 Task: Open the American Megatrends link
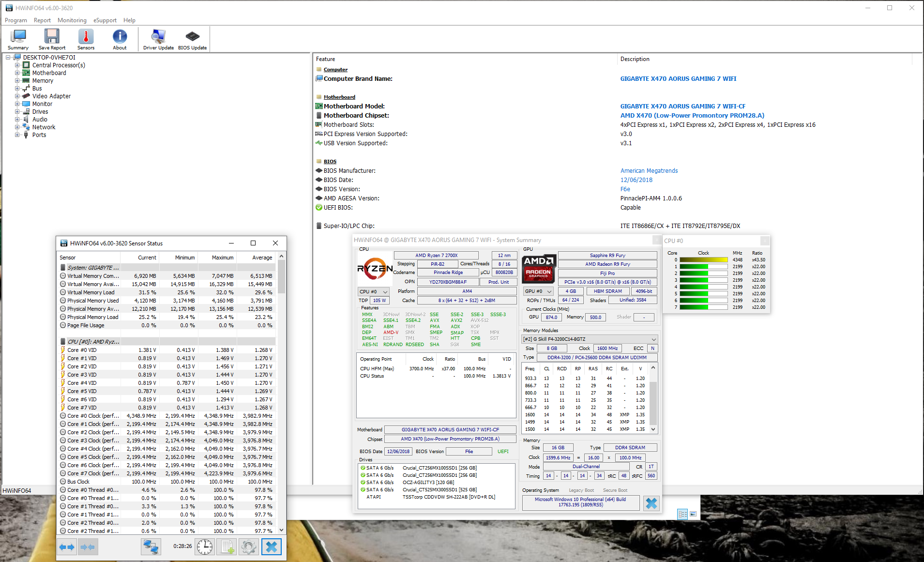point(649,171)
